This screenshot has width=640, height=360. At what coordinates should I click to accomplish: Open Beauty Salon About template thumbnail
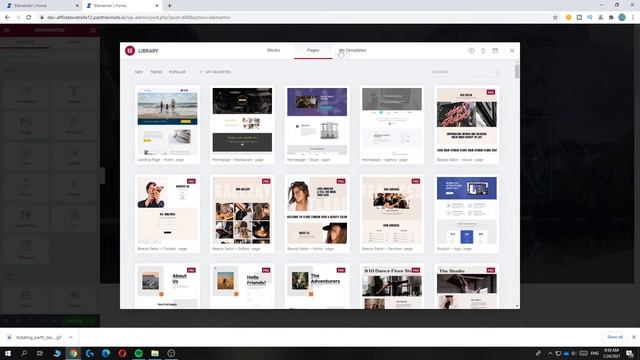467,121
